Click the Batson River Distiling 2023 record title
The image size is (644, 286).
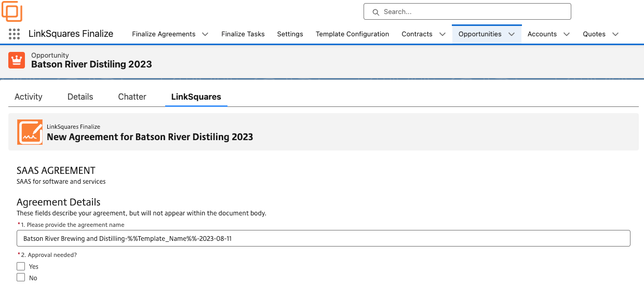(x=91, y=64)
